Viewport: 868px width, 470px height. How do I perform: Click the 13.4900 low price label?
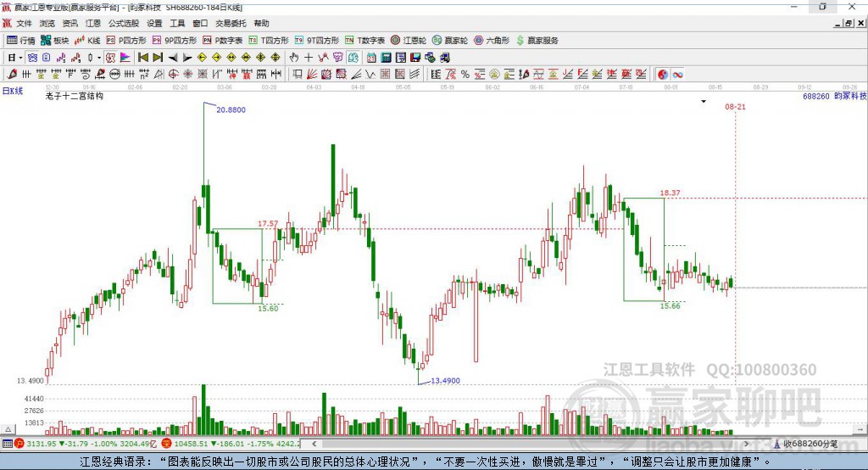click(x=446, y=381)
